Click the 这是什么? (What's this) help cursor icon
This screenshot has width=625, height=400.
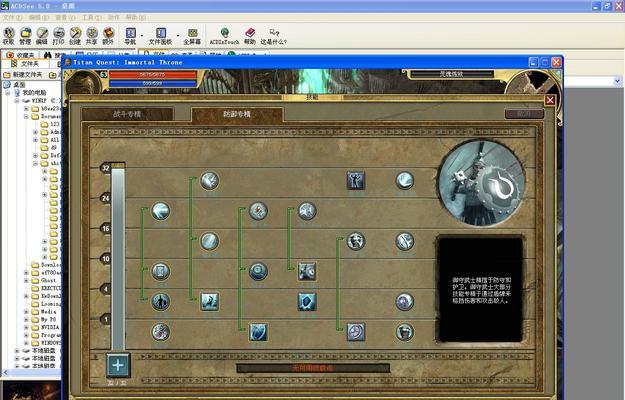coord(274,35)
